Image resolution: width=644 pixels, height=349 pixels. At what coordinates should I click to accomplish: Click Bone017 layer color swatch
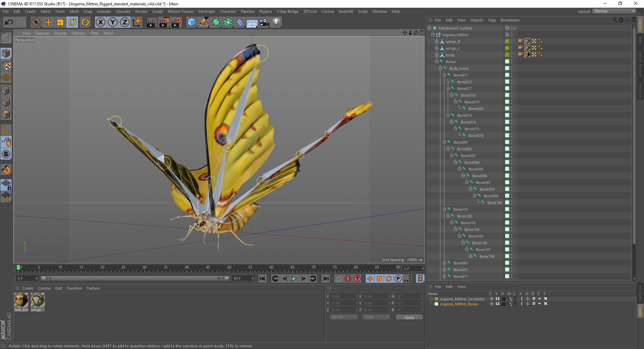pyautogui.click(x=507, y=89)
